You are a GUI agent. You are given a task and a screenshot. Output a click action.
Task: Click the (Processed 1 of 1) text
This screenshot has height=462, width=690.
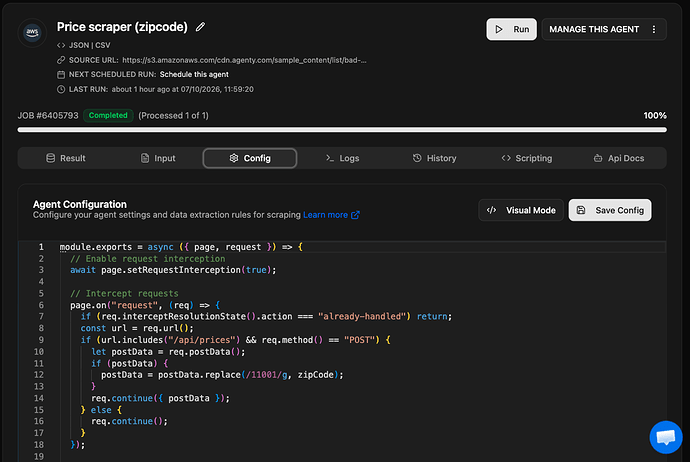[173, 115]
